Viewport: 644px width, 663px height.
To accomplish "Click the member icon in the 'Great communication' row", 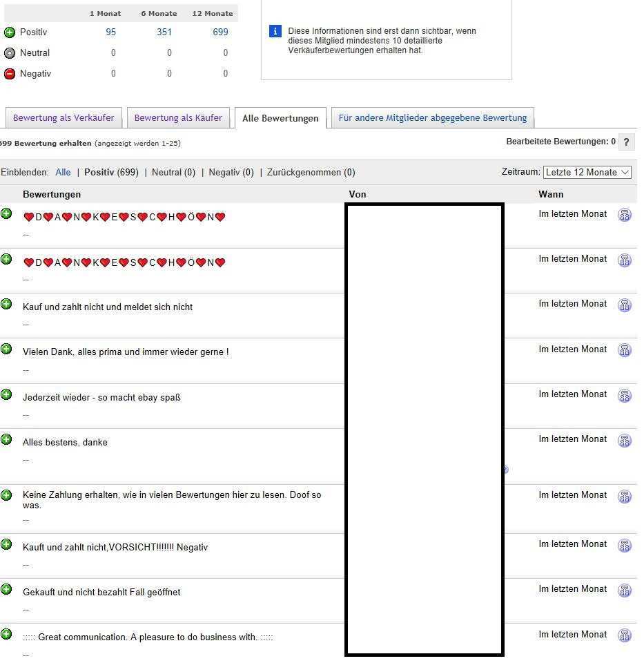I will pyautogui.click(x=625, y=635).
